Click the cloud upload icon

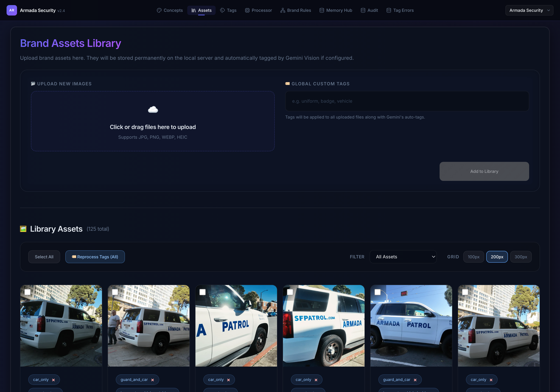coord(153,110)
